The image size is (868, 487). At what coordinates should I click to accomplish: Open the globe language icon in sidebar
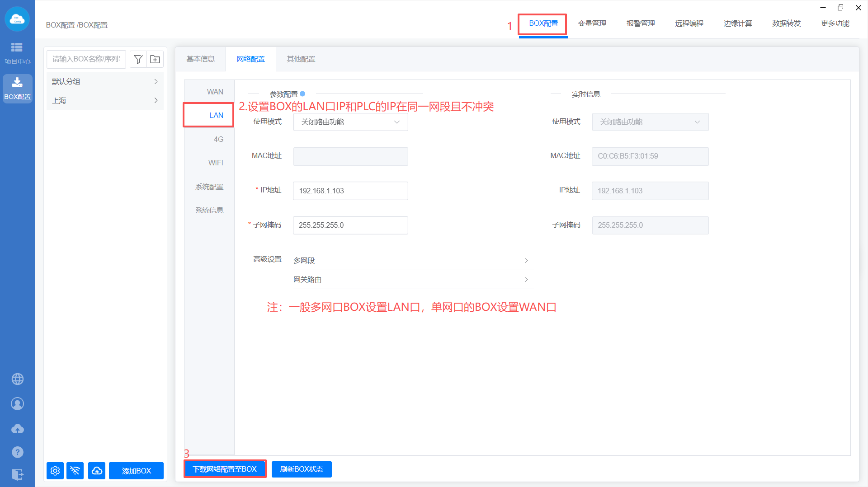pos(18,379)
